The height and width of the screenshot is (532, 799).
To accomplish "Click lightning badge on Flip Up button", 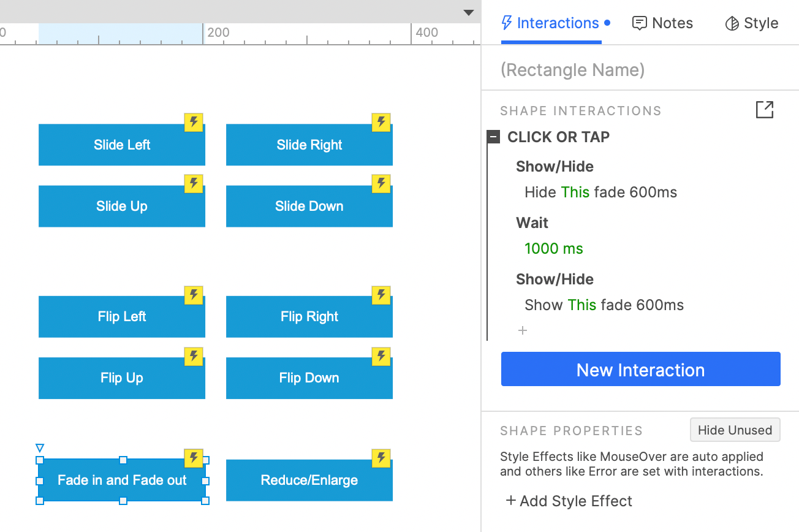I will point(194,355).
